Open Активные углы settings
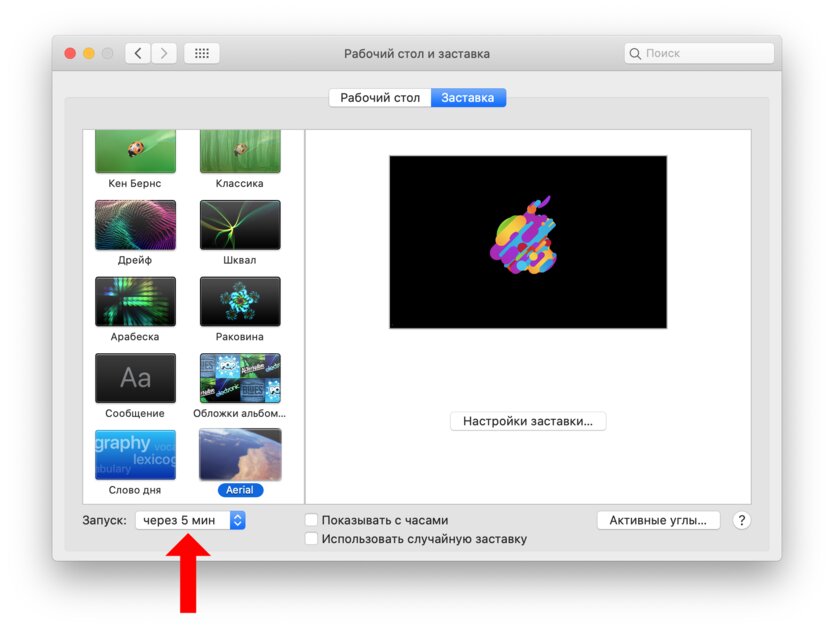This screenshot has width=834, height=630. [658, 520]
